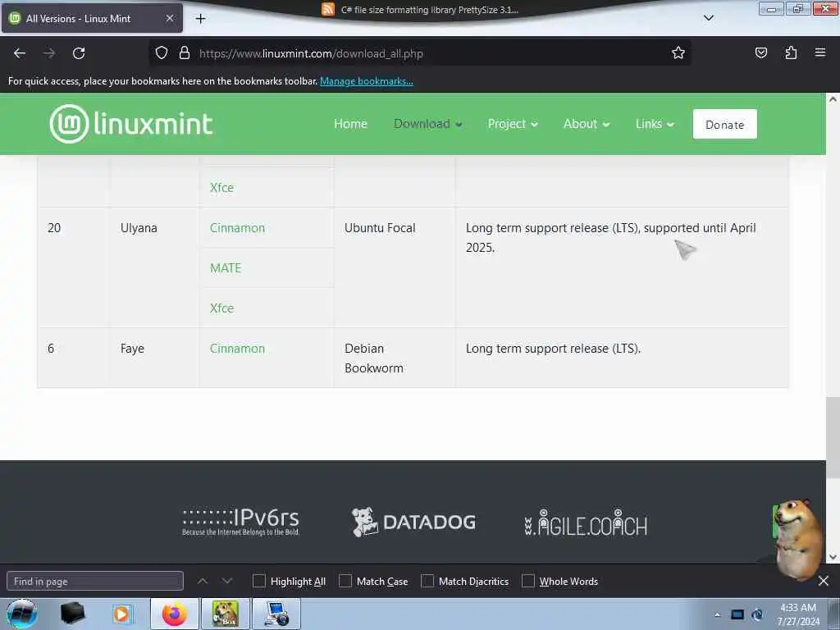Switch to Firefox in the taskbar
The image size is (840, 630).
[x=174, y=614]
